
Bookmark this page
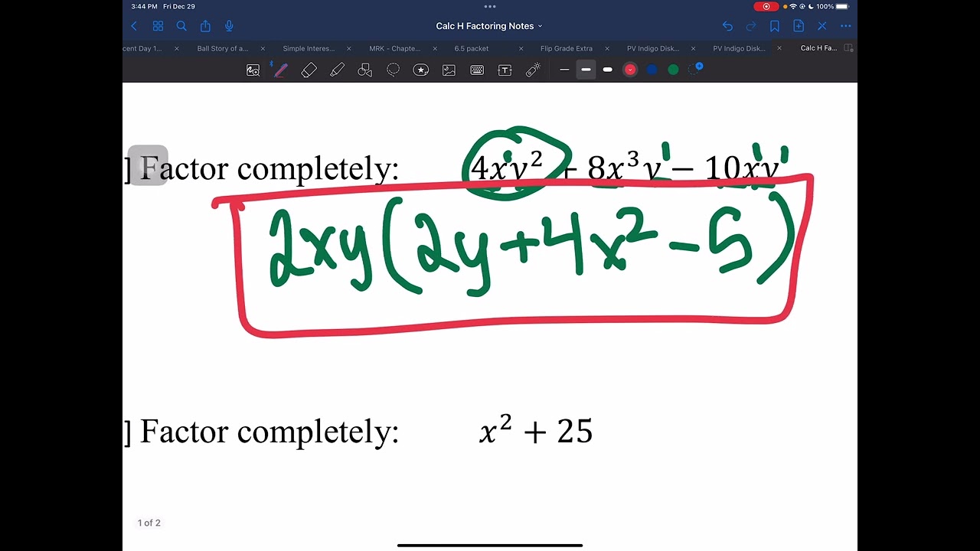point(775,26)
